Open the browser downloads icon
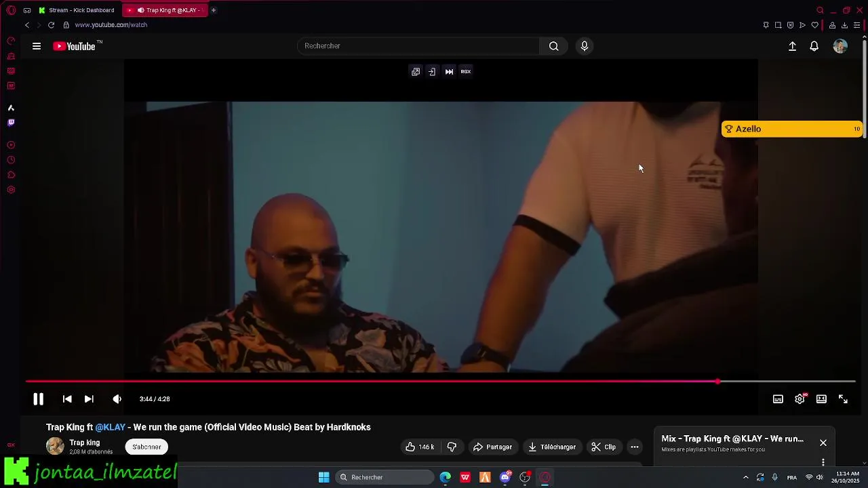Screen dimensions: 868x488 pos(844,25)
